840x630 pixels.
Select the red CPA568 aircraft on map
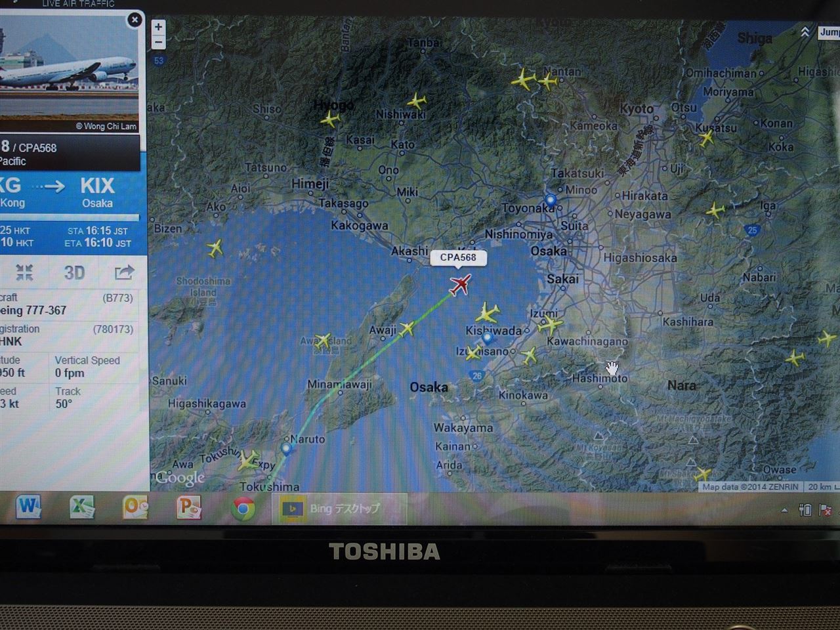click(x=461, y=285)
